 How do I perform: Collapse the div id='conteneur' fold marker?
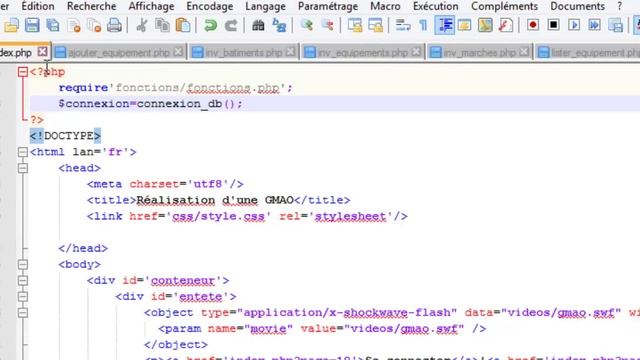23,280
